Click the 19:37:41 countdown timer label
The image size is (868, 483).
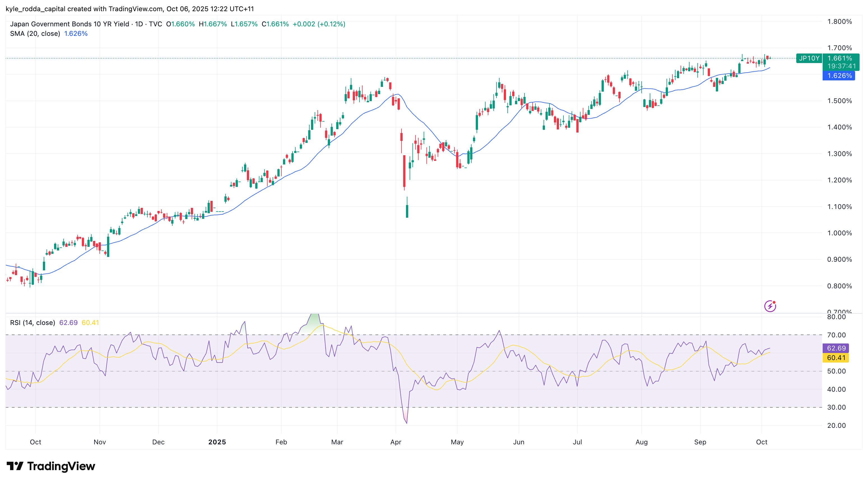pyautogui.click(x=841, y=66)
